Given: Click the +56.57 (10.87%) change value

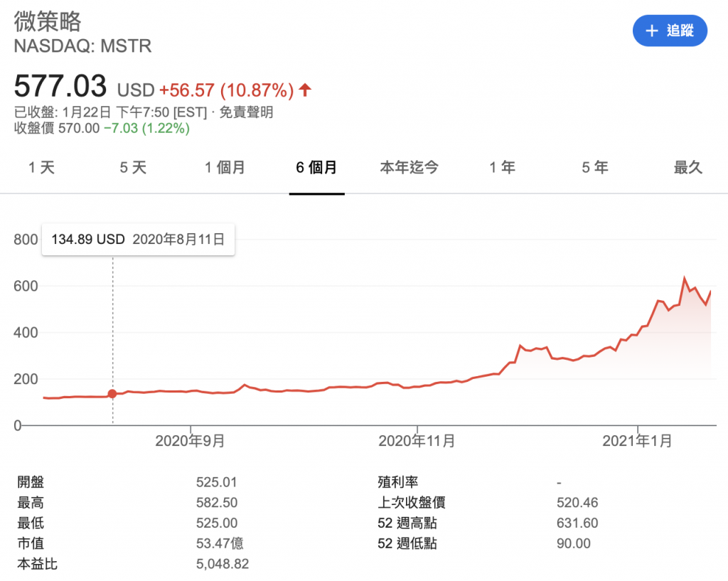Looking at the screenshot, I should (x=227, y=90).
